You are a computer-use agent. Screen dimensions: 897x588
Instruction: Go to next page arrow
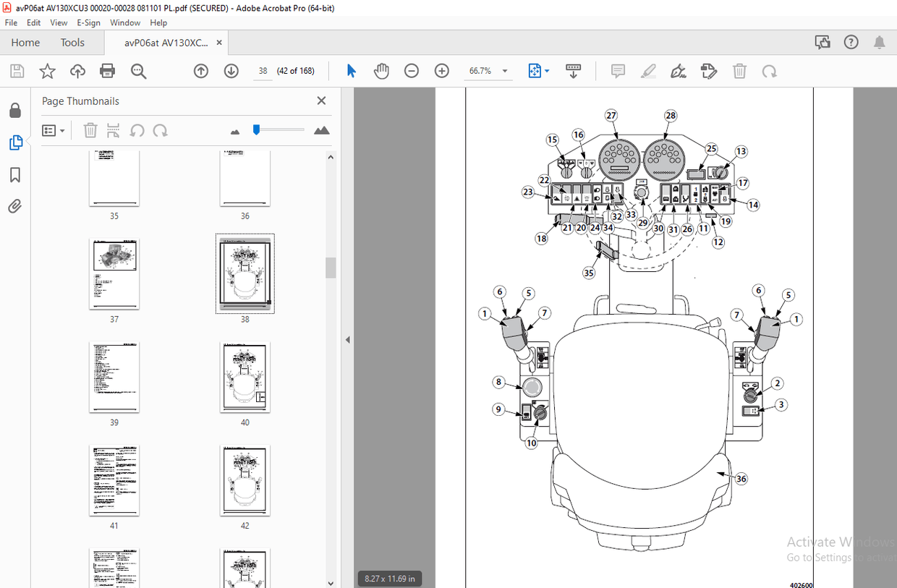click(231, 71)
